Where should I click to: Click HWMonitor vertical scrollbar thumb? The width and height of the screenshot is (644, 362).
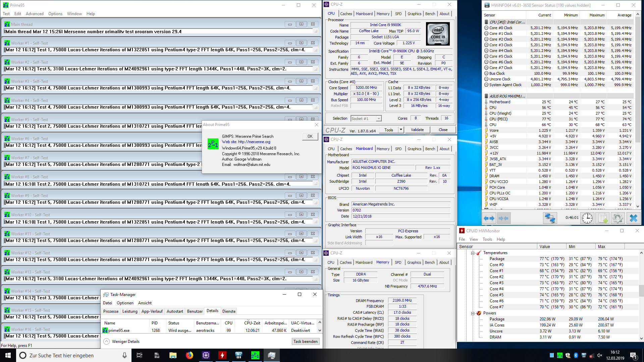tap(641, 290)
